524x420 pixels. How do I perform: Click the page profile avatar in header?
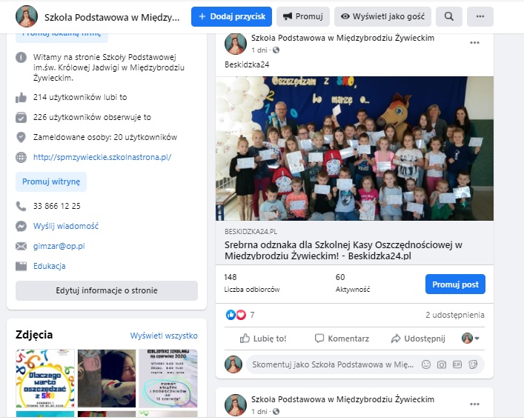(x=27, y=16)
